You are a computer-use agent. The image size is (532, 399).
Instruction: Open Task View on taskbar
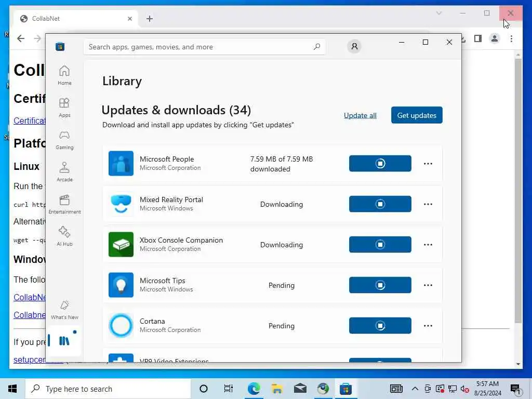point(229,389)
